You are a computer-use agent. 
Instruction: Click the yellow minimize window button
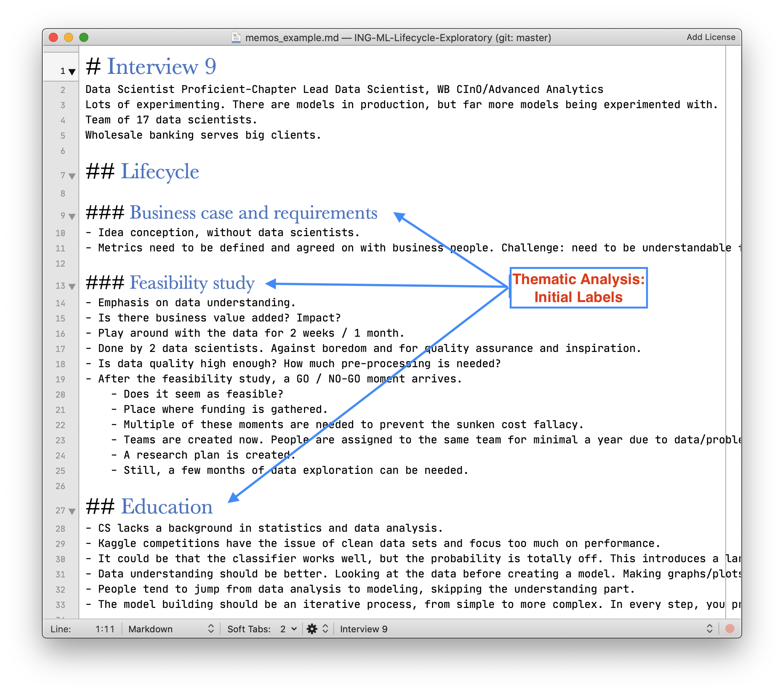tap(68, 38)
